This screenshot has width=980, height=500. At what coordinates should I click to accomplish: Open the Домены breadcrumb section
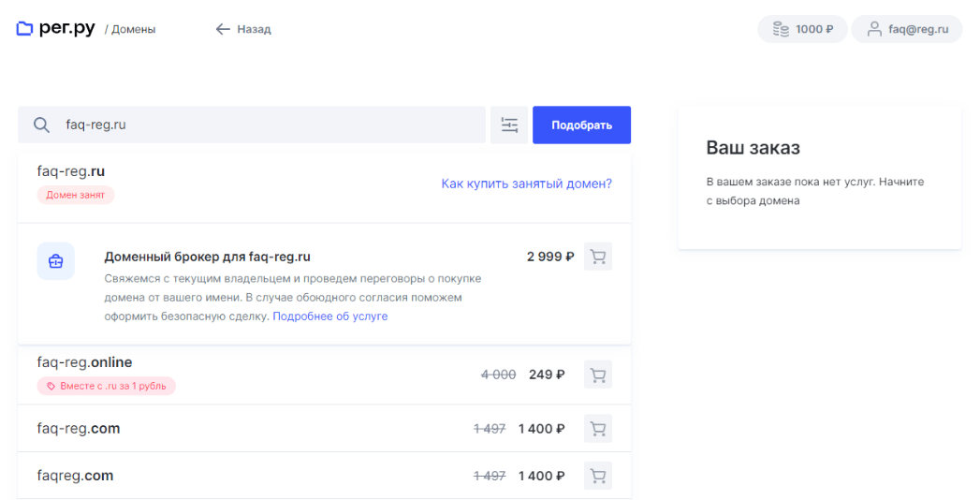[x=133, y=30]
